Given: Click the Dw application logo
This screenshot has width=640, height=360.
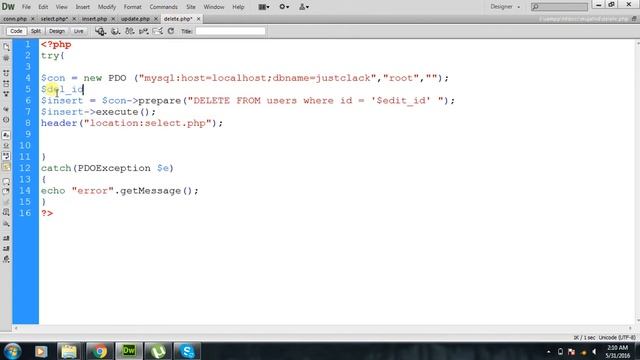Looking at the screenshot, I should tap(8, 7).
